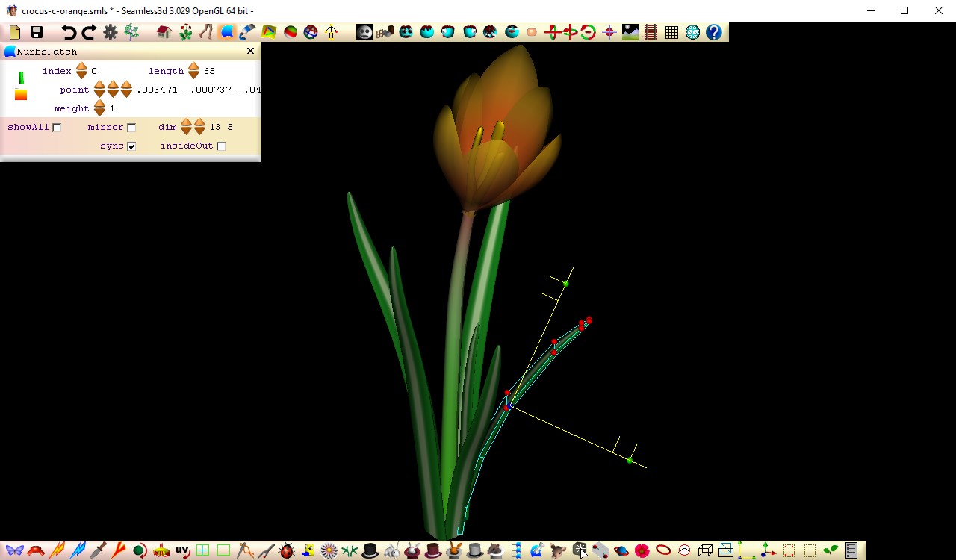Viewport: 956px width, 560px height.
Task: Check the showAll option
Action: click(57, 127)
